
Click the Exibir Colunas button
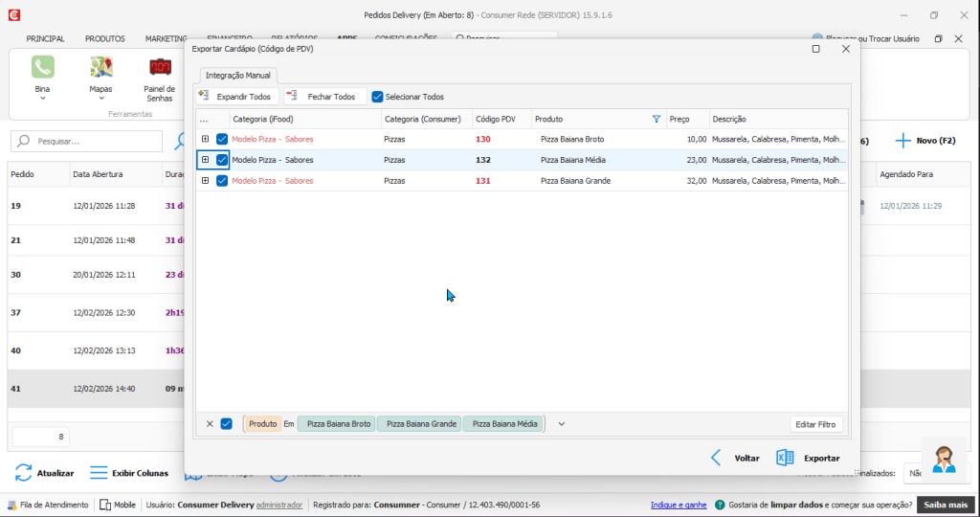click(x=129, y=473)
